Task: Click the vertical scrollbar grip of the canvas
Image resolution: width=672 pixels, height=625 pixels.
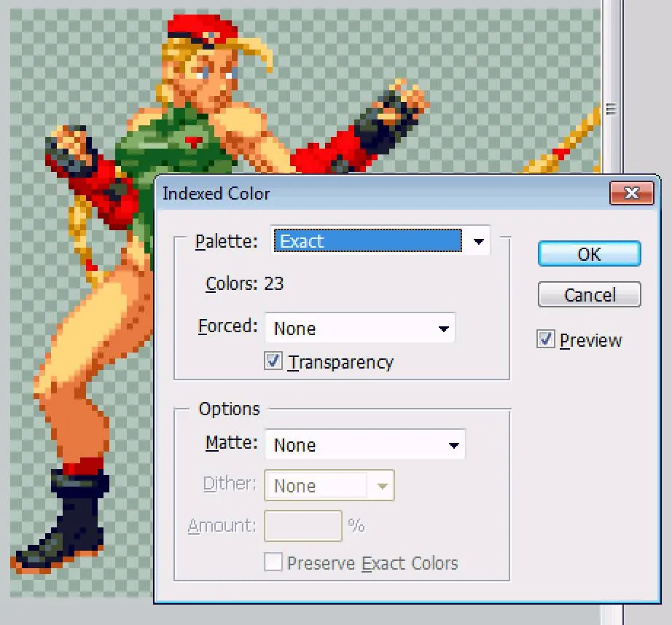Action: 612,109
